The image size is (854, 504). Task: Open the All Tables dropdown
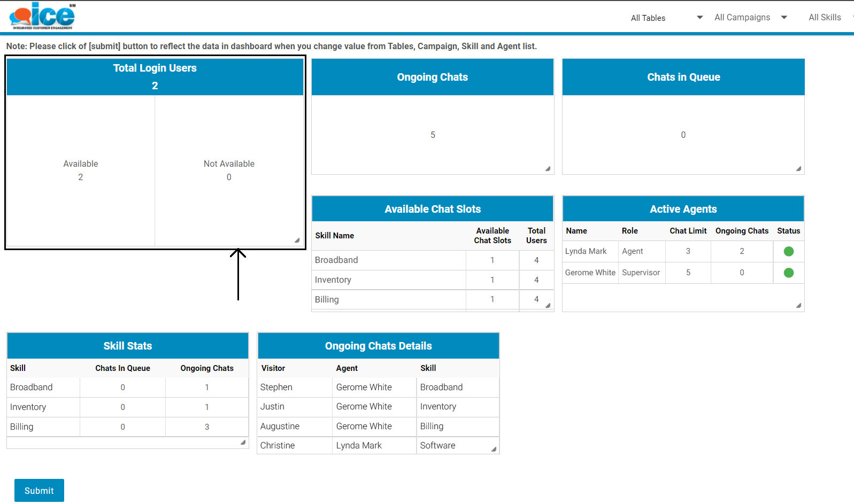(666, 18)
